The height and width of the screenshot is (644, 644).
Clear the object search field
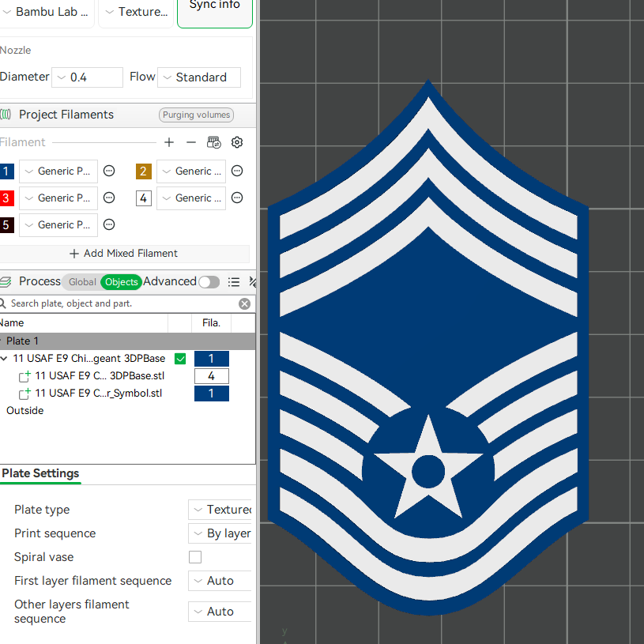[244, 303]
